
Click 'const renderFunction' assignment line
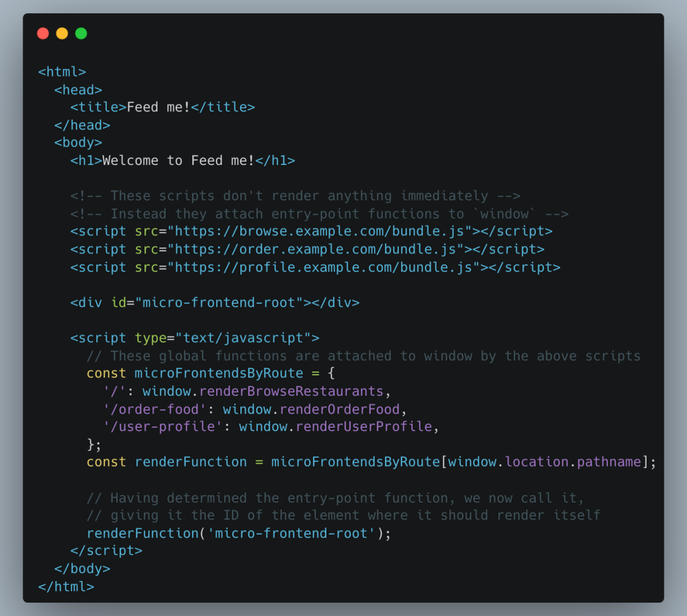371,462
